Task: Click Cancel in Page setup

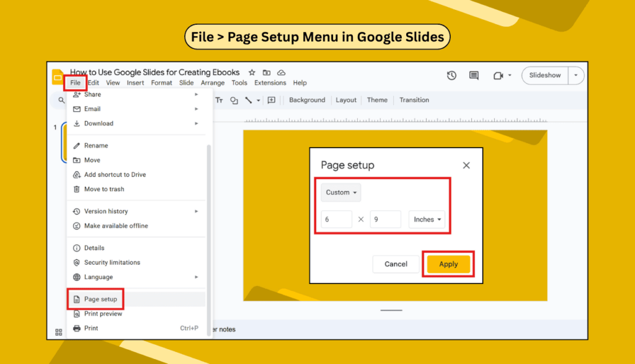Action: click(x=396, y=264)
